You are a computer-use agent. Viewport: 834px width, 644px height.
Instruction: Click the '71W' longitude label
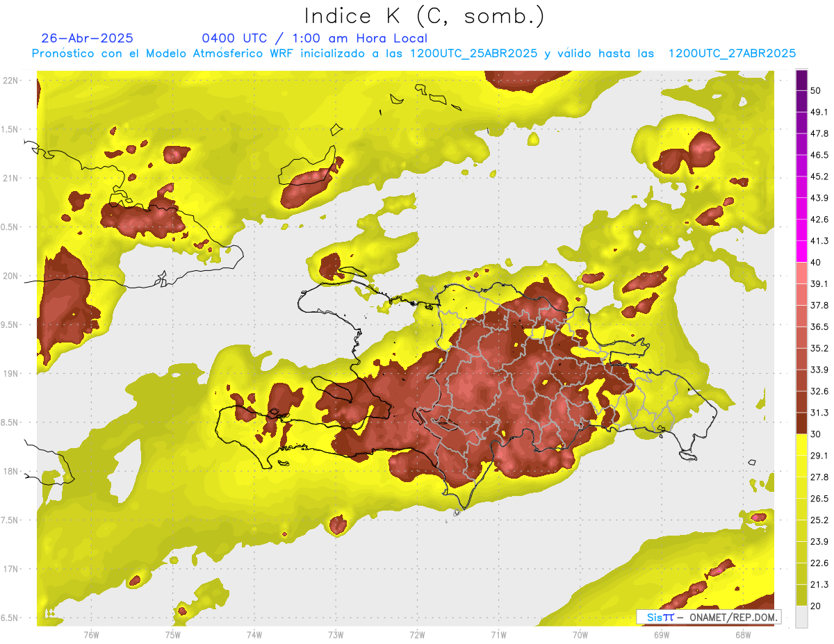[x=498, y=634]
